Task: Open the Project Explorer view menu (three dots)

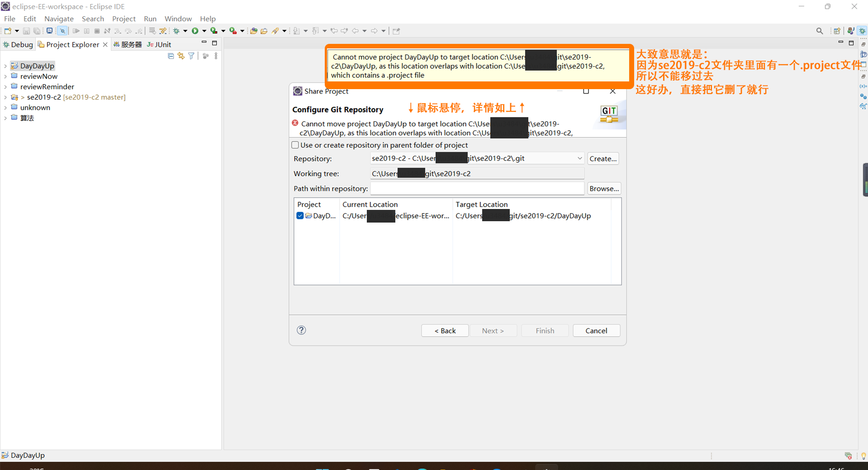Action: click(x=215, y=56)
